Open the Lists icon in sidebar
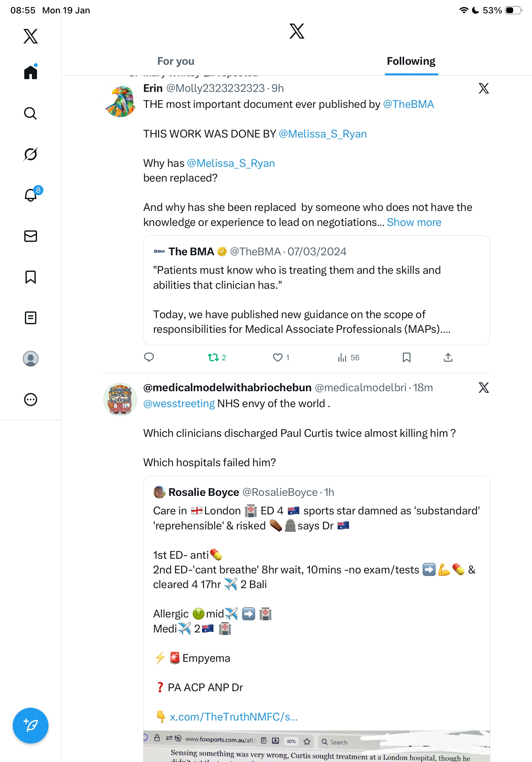Viewport: 532px width, 762px height. [x=31, y=317]
